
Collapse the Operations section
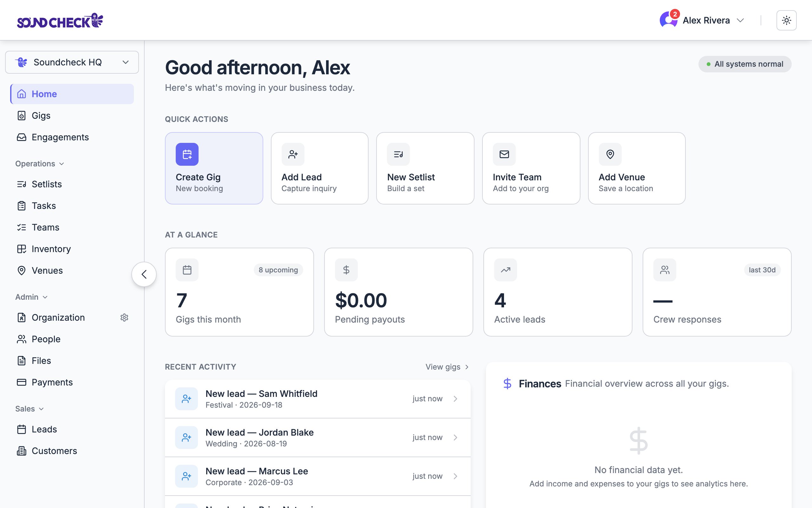coord(40,164)
